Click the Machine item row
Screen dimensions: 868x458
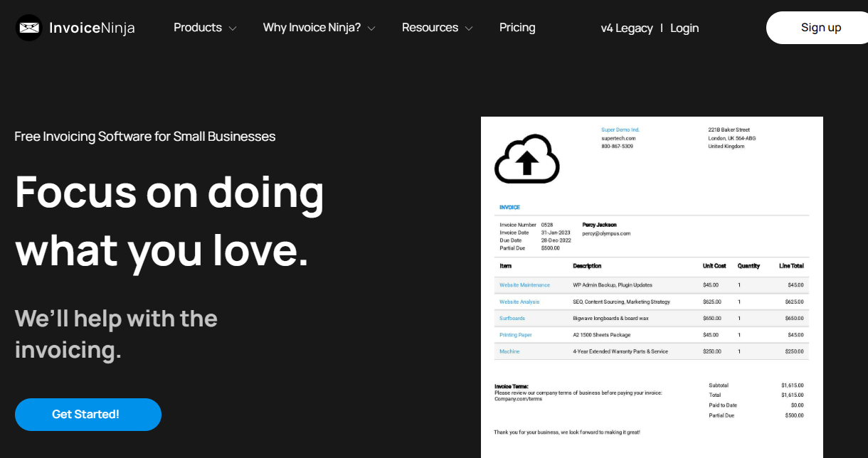pyautogui.click(x=652, y=351)
